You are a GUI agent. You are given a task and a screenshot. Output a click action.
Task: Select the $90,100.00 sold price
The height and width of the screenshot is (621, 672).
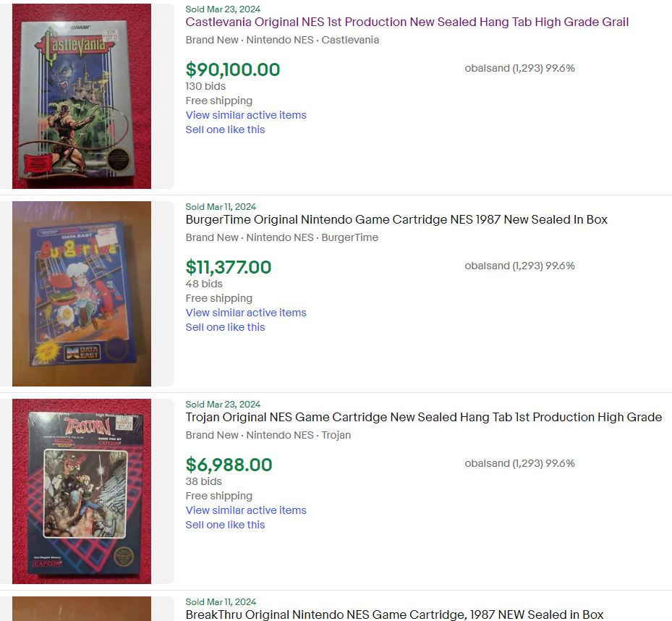[232, 70]
